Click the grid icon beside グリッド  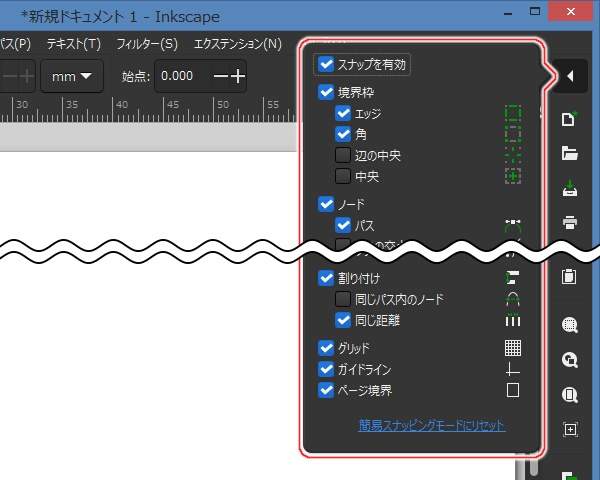[513, 348]
